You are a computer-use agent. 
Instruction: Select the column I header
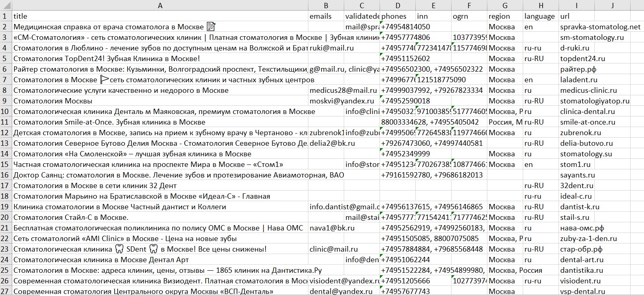click(576, 6)
